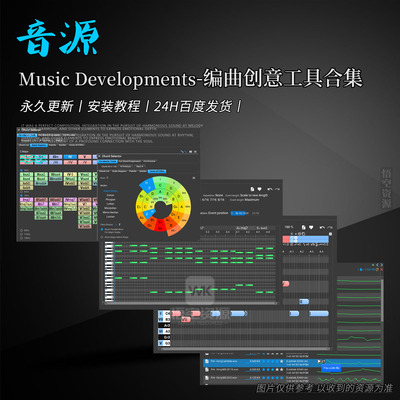Select the Ebsus2 chord label in ruler

pyautogui.click(x=262, y=228)
